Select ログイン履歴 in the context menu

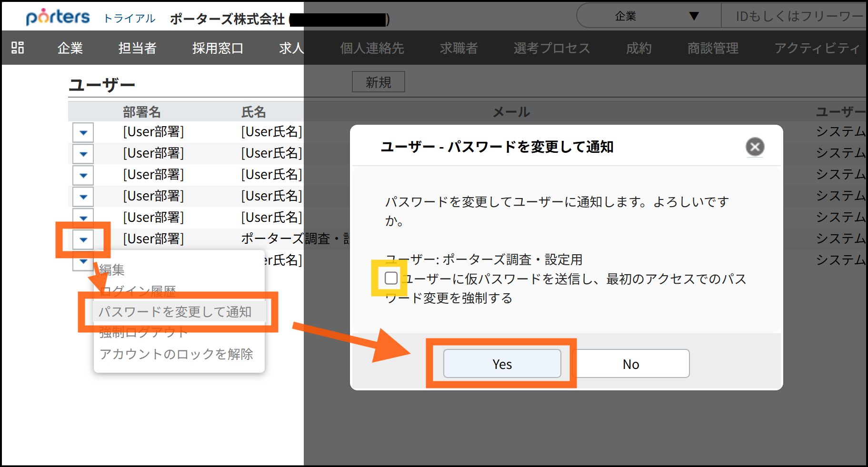(x=138, y=291)
